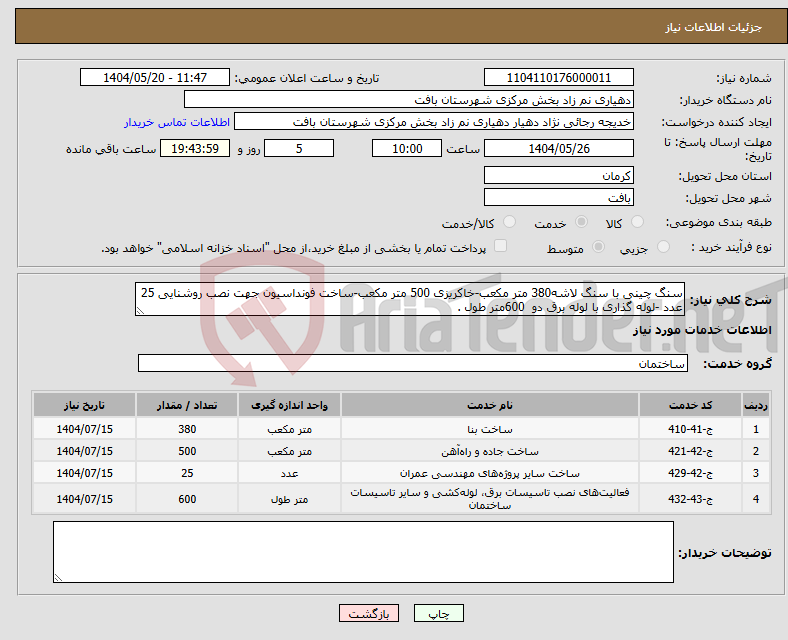This screenshot has width=788, height=640.
Task: Click the unit cell showing عدد
Action: [289, 473]
